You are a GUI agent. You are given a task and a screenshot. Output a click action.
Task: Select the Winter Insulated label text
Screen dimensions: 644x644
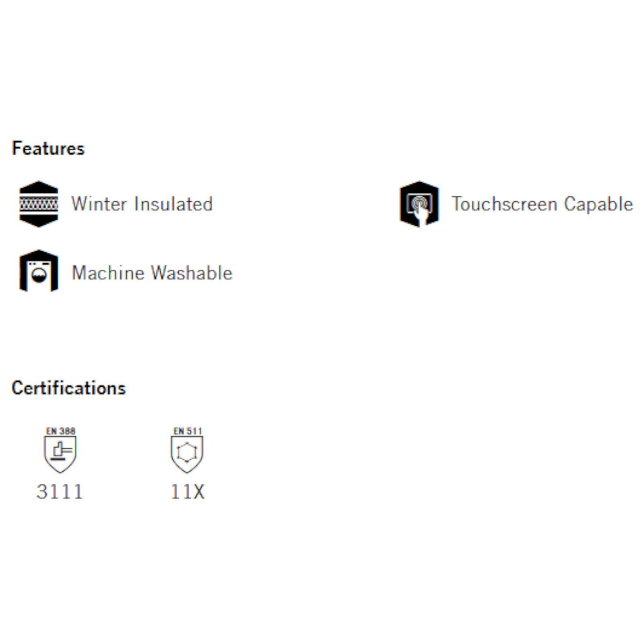point(142,204)
